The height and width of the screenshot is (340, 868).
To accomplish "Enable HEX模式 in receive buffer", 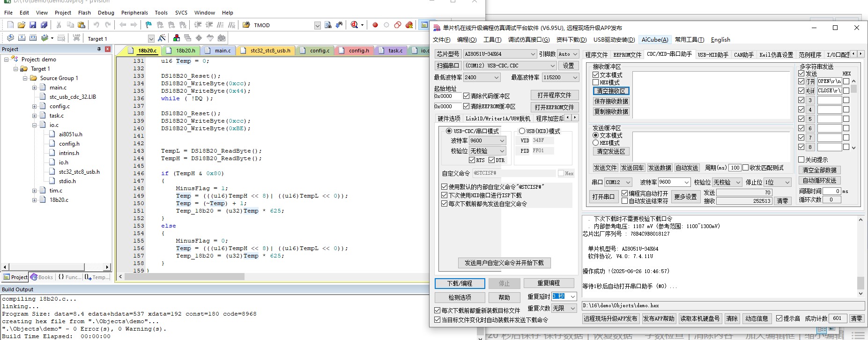I will pos(596,82).
